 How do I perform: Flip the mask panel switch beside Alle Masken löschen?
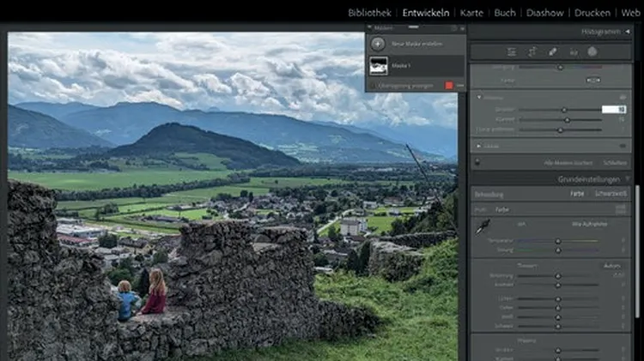(478, 162)
